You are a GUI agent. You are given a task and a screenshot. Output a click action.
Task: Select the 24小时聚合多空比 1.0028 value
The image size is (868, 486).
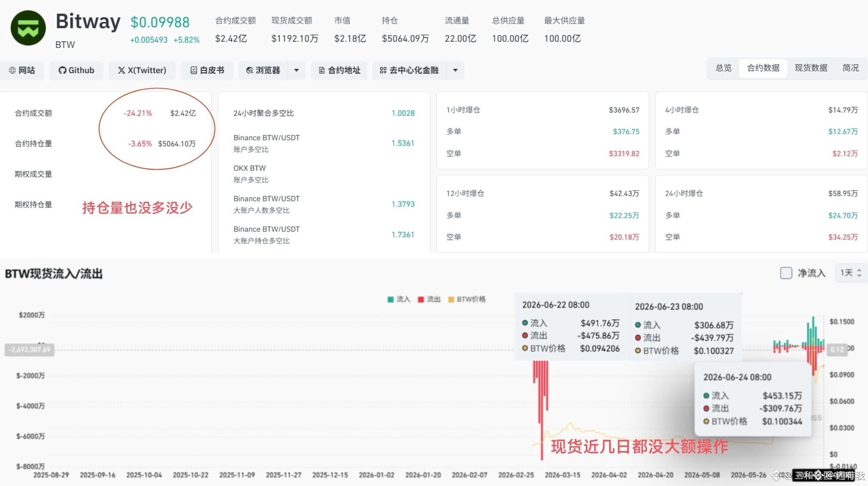[403, 113]
